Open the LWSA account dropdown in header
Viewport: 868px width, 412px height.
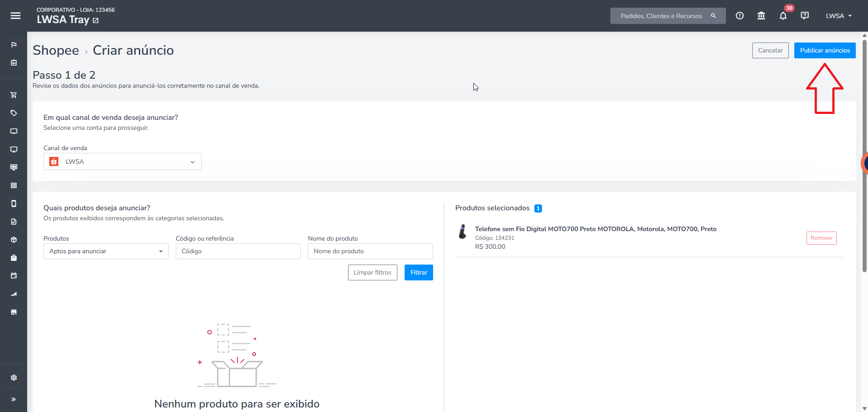[839, 16]
